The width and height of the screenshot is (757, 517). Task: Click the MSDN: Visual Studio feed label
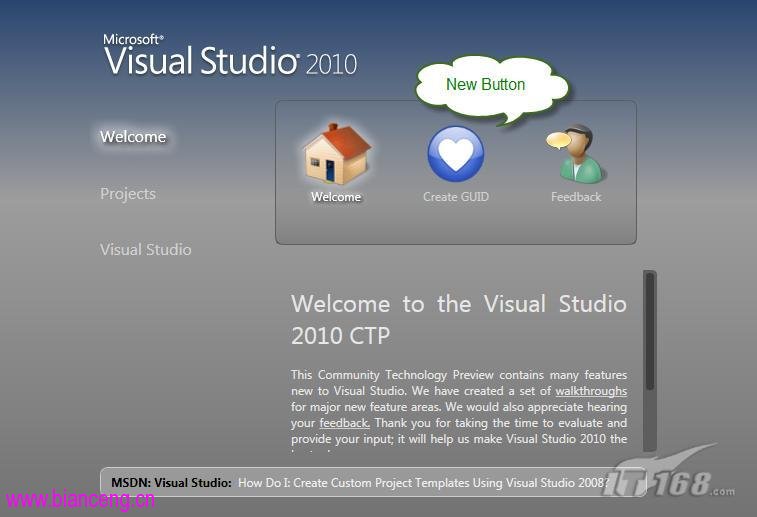[171, 482]
